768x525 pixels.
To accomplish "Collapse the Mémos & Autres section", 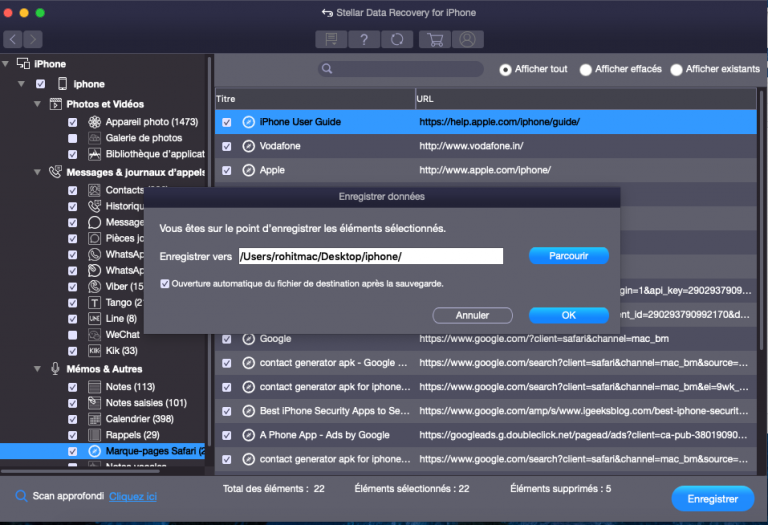I will (x=37, y=369).
